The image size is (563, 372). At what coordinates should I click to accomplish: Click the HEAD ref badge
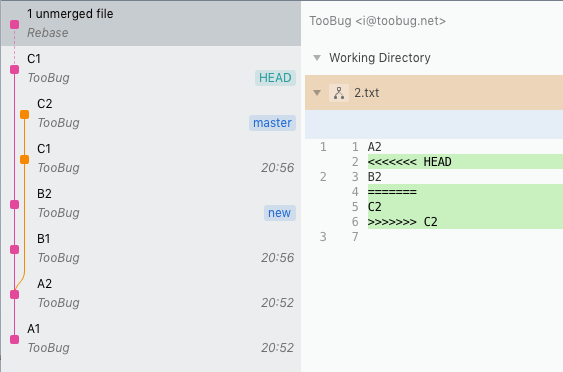pos(275,78)
